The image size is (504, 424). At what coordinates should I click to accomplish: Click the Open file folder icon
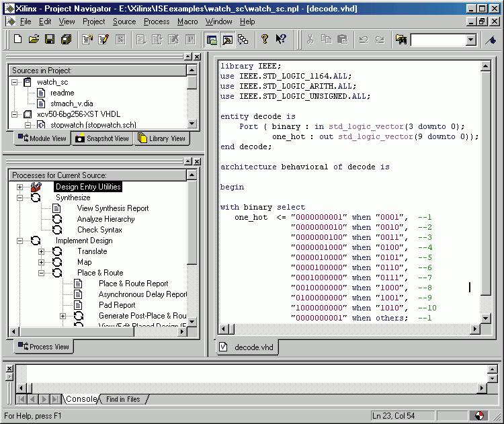pyautogui.click(x=34, y=40)
